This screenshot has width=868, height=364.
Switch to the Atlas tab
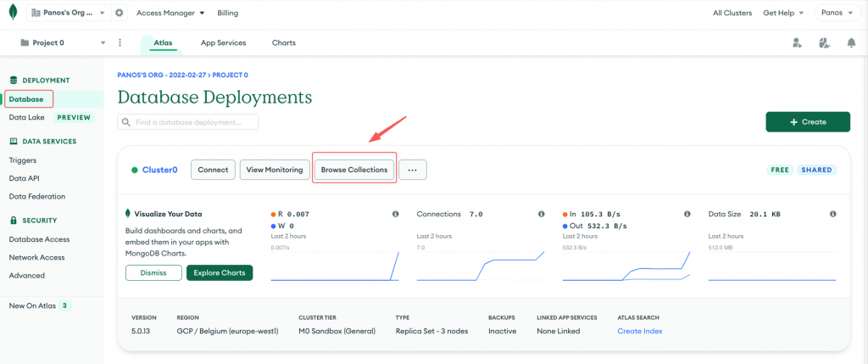point(163,42)
